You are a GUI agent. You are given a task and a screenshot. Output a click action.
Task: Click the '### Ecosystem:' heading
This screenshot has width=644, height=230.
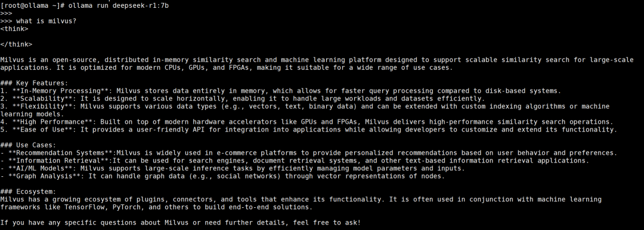pyautogui.click(x=29, y=192)
